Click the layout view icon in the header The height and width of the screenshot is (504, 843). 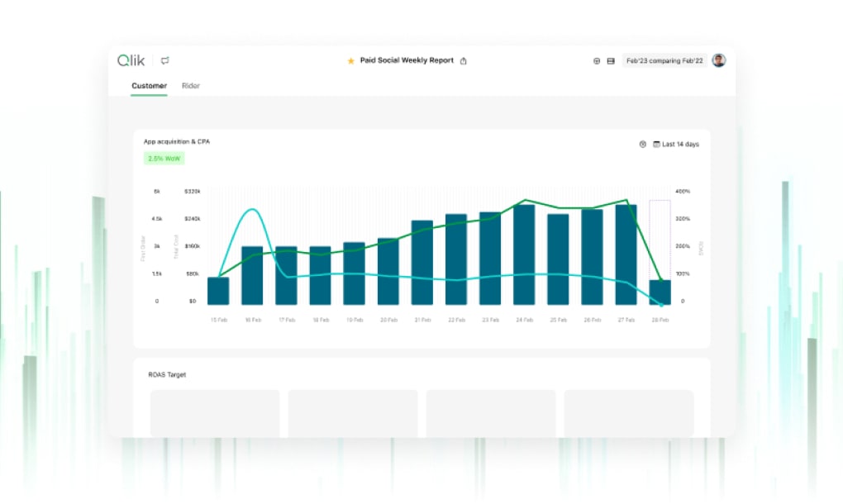point(611,61)
